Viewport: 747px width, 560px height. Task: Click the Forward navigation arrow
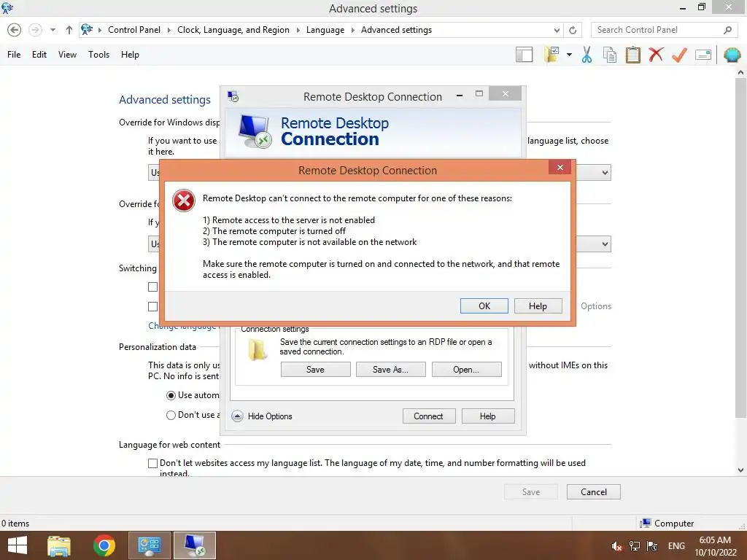pyautogui.click(x=35, y=30)
